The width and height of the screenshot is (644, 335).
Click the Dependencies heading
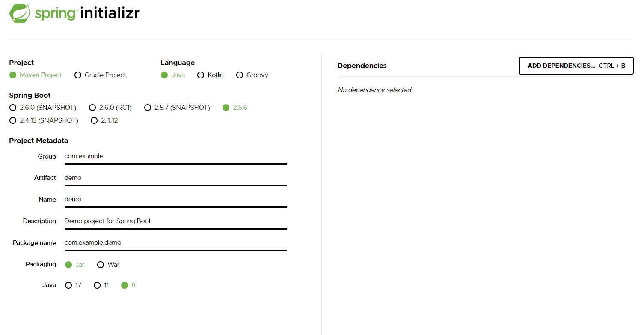tap(362, 66)
